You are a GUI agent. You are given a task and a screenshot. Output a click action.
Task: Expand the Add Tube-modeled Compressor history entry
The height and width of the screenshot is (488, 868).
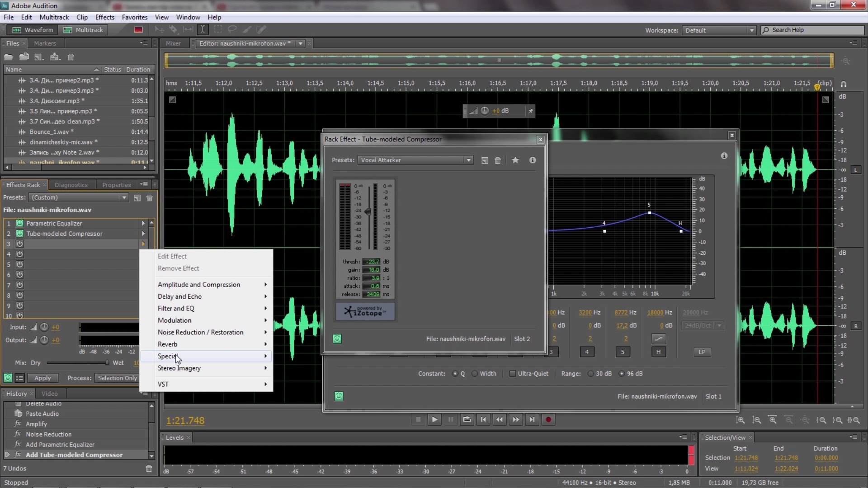7,455
